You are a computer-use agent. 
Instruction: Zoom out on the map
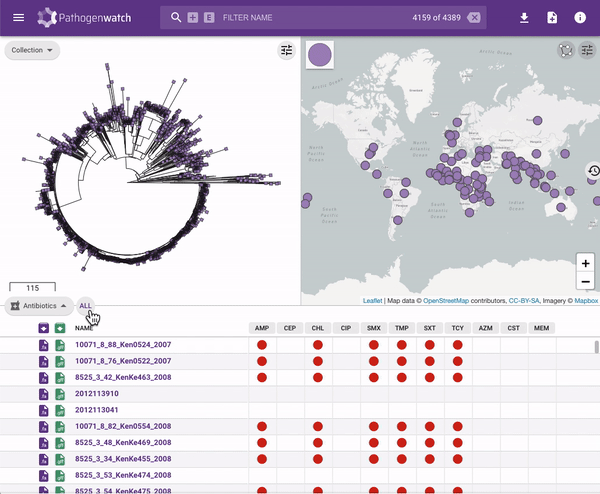(x=585, y=281)
